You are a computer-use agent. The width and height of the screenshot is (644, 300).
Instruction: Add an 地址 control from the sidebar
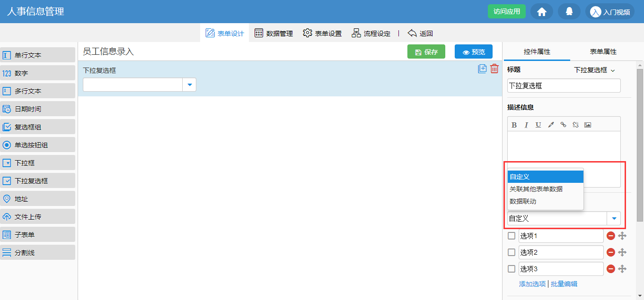tap(38, 198)
